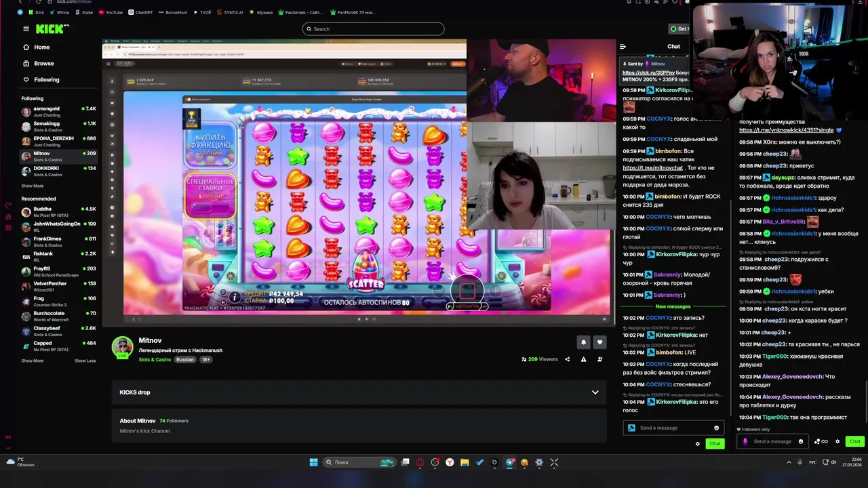Click the KICK logo
Image resolution: width=868 pixels, height=488 pixels.
(52, 28)
